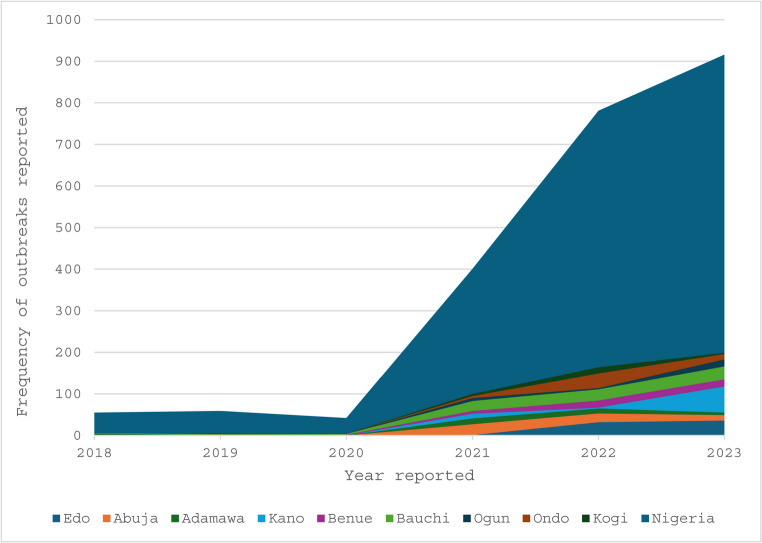Select the Adamawa legend marker
Image resolution: width=762 pixels, height=543 pixels.
coord(174,519)
